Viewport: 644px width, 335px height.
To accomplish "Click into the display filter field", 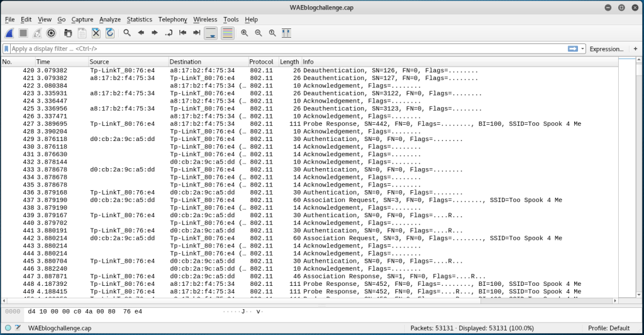I will [x=283, y=48].
